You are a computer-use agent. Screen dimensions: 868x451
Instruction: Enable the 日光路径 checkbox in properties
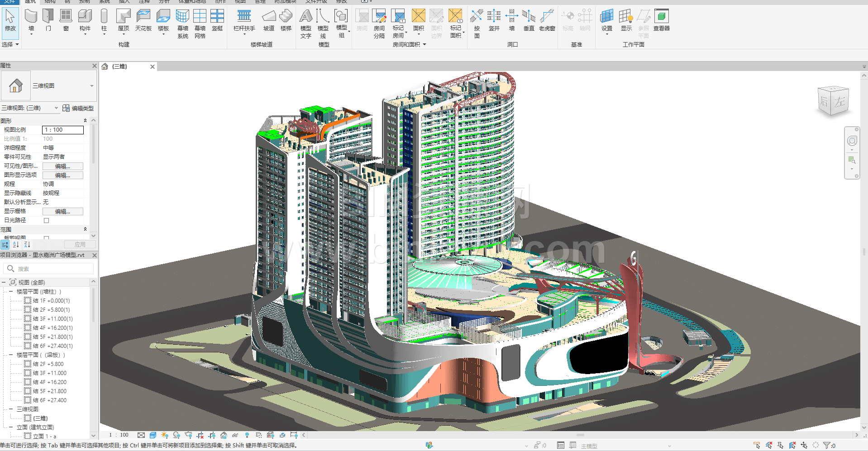click(x=46, y=220)
